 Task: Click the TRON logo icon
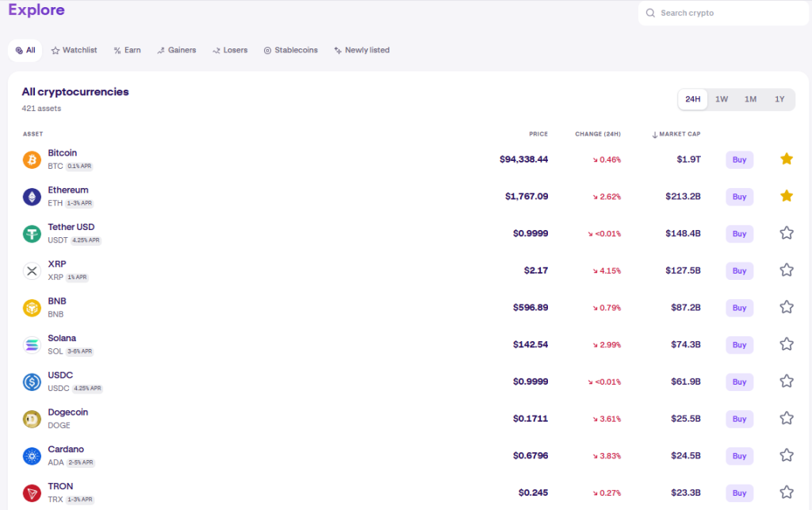click(x=30, y=493)
